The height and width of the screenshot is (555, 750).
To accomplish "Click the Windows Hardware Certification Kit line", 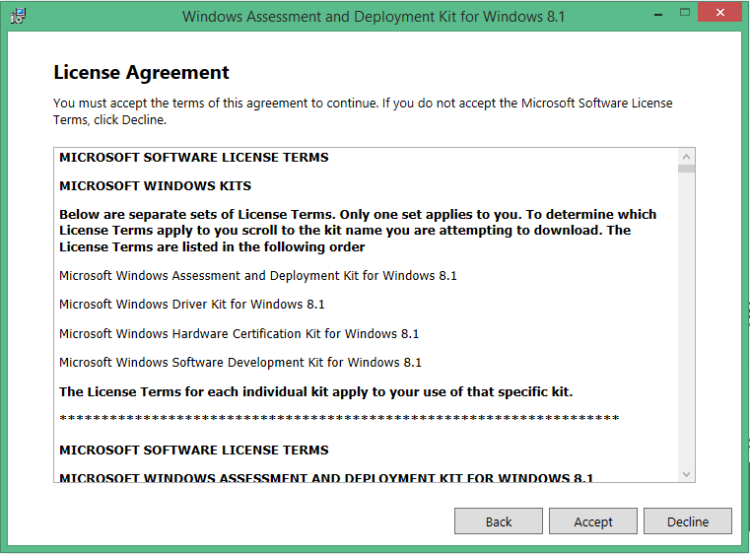I will click(x=239, y=333).
